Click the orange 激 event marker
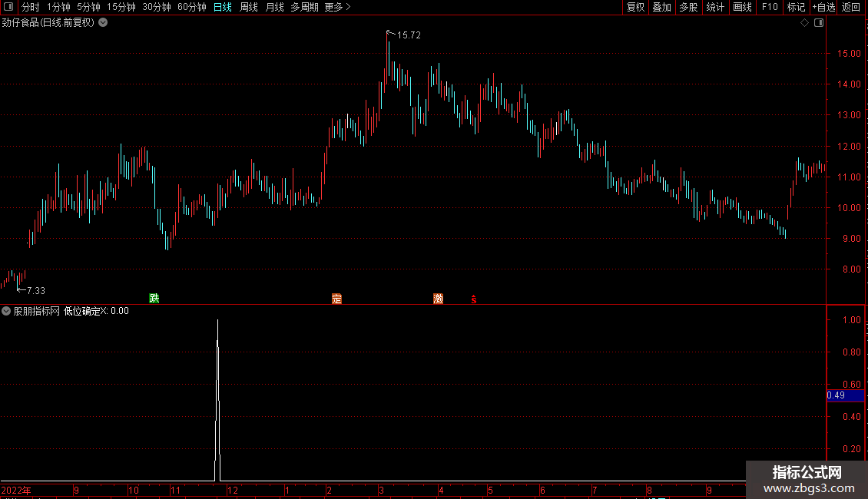The image size is (868, 499). [439, 299]
